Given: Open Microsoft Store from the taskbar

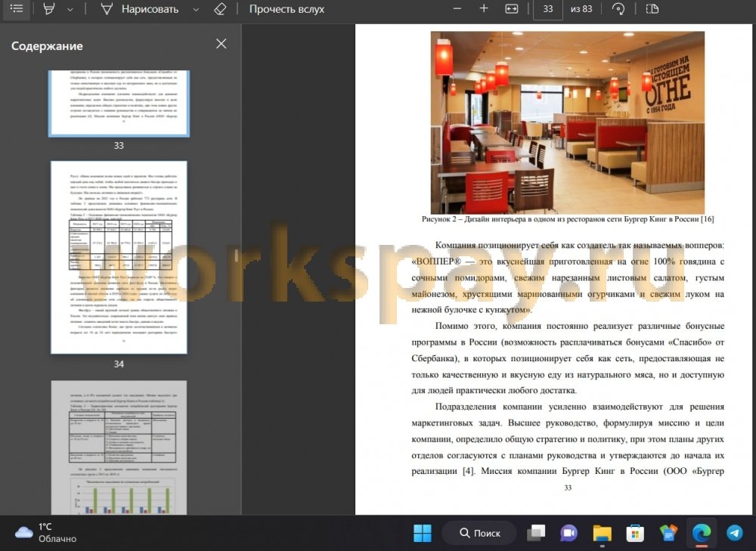Looking at the screenshot, I should (635, 533).
